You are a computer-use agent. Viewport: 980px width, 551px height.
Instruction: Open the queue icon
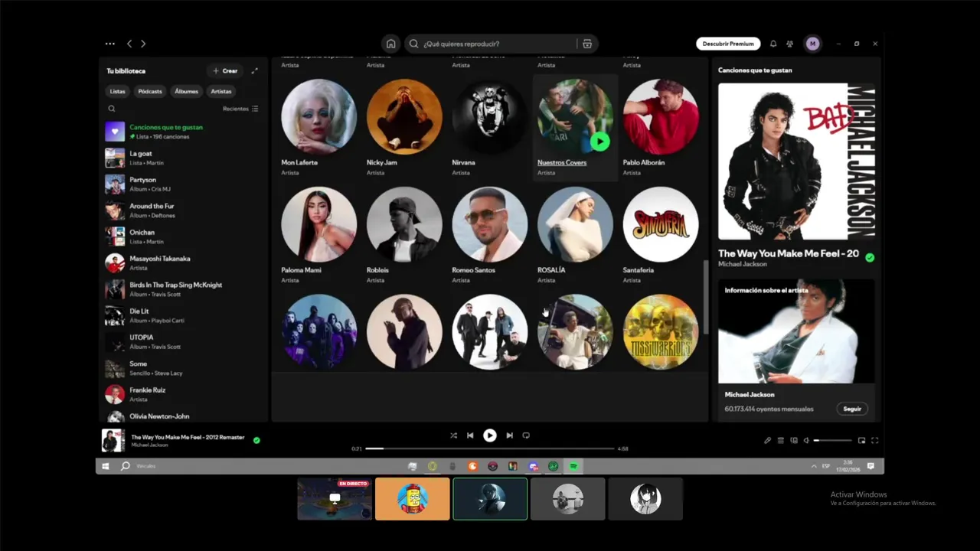(x=781, y=440)
